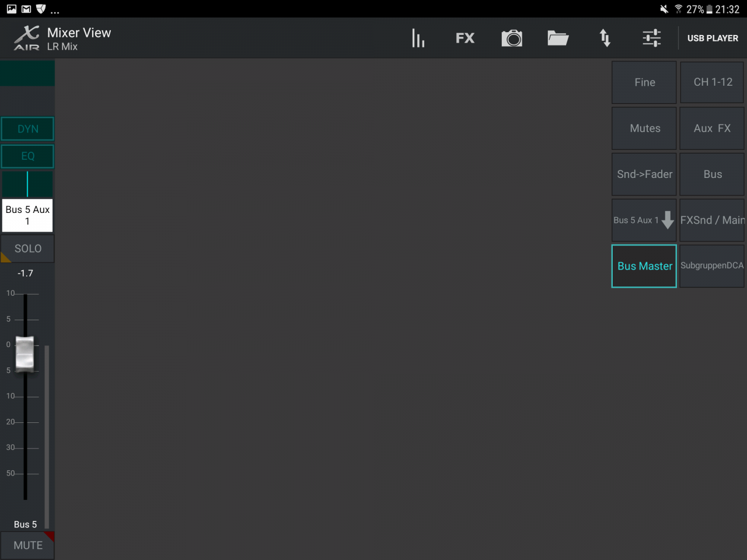Toggle the EQ button on channel strip
Screen dimensions: 747x560
point(27,156)
